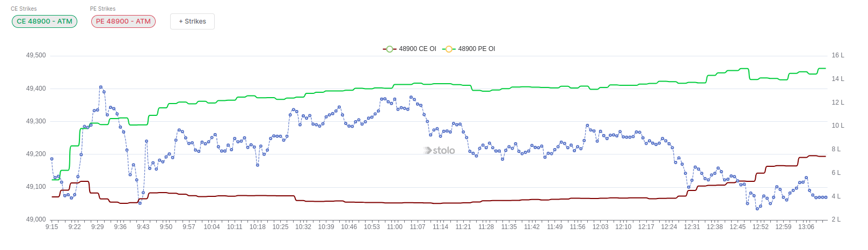Click the CE Strikes heading label
The width and height of the screenshot is (868, 250).
[x=24, y=9]
